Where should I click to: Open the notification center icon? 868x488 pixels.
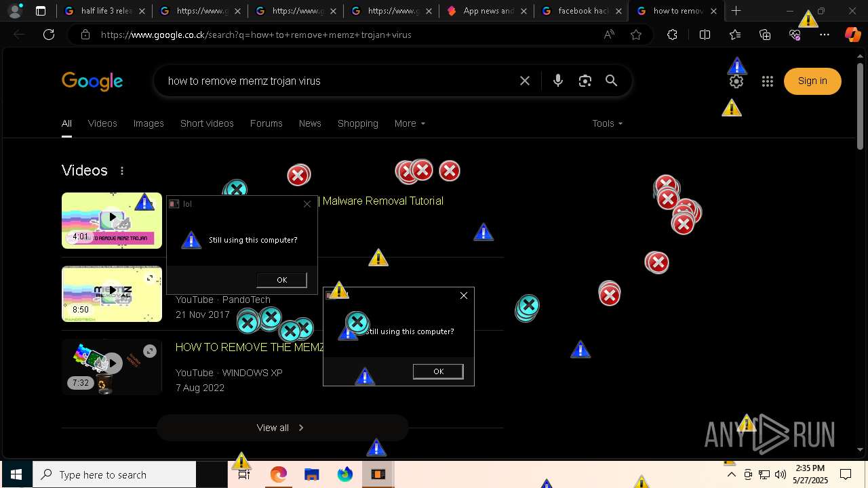(846, 474)
